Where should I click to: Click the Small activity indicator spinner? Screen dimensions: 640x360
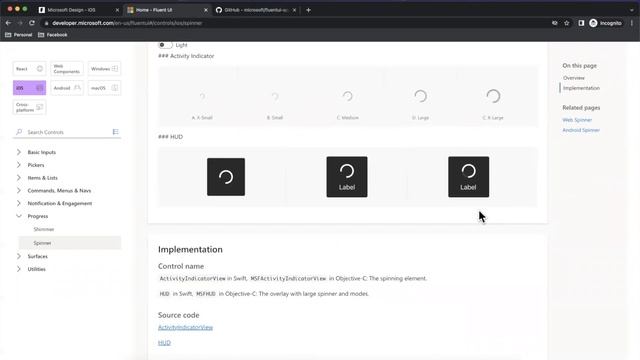275,96
